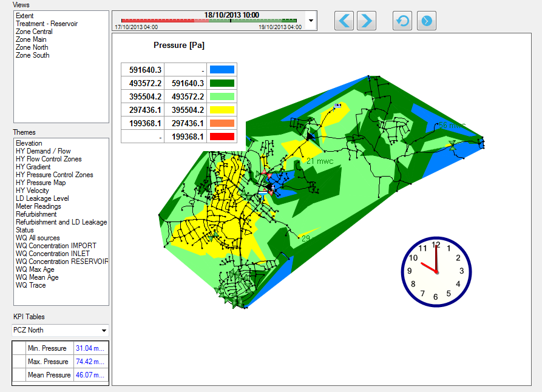Click the 21 mwc label on map
542x392 pixels.
319,161
